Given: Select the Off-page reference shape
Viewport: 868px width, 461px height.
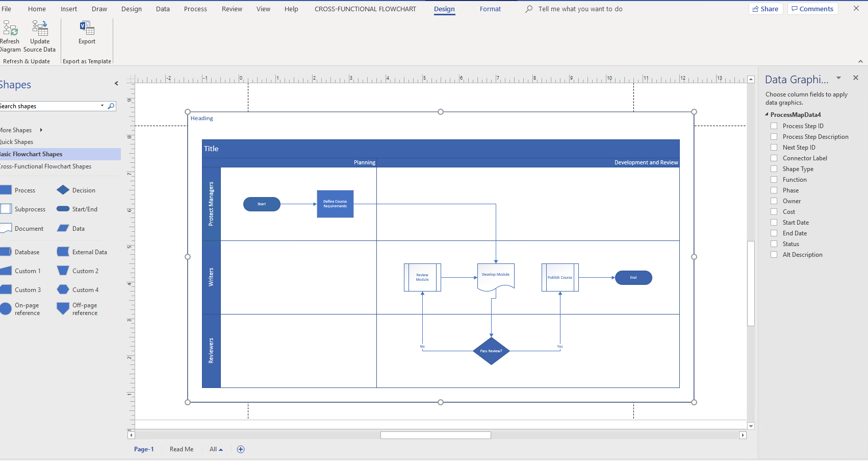Looking at the screenshot, I should click(x=62, y=308).
